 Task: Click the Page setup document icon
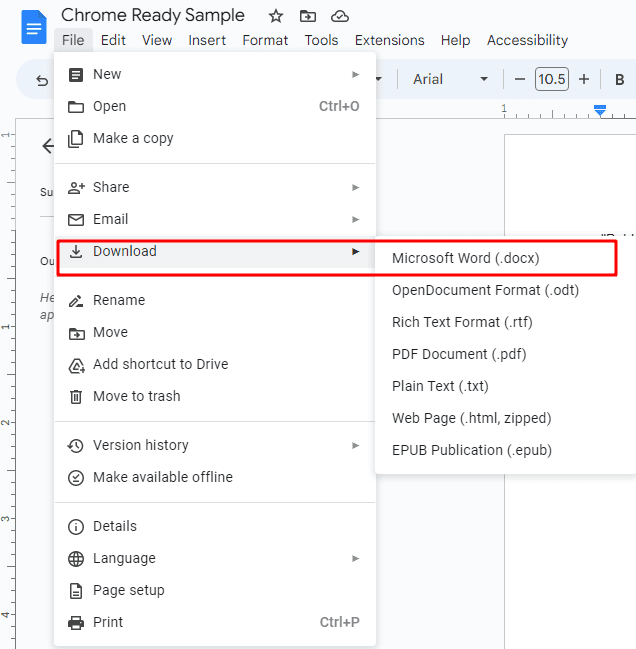(76, 591)
